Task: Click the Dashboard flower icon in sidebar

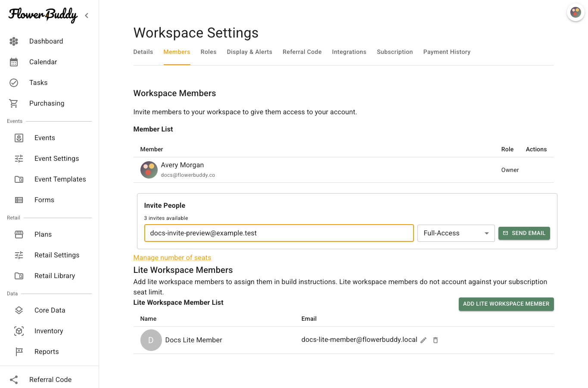Action: 14,41
